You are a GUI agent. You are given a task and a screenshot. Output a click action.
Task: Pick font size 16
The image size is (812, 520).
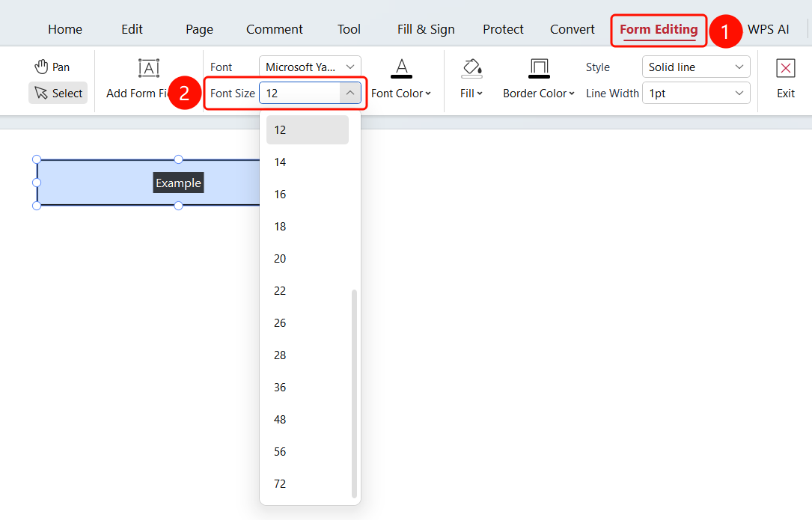tap(308, 195)
